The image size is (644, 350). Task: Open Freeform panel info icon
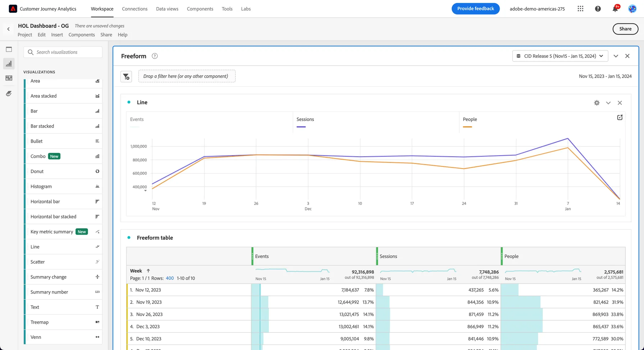(x=155, y=56)
